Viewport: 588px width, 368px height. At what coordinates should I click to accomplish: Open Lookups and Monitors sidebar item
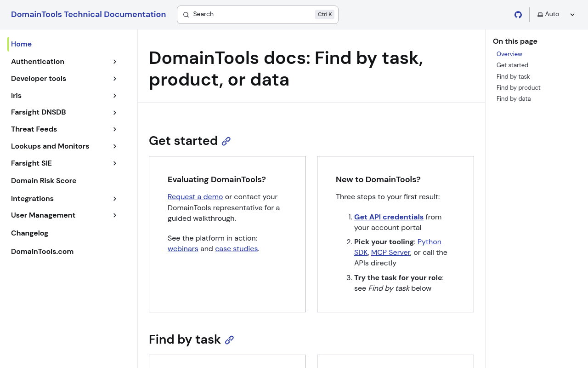[50, 146]
